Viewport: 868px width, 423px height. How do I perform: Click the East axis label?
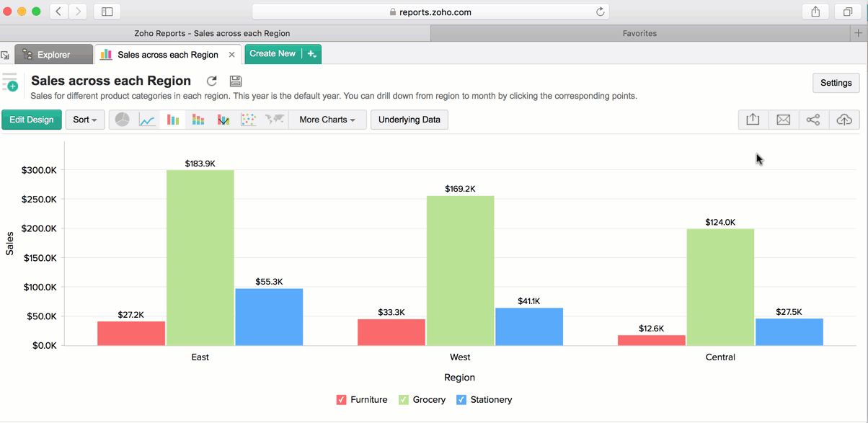pos(200,357)
